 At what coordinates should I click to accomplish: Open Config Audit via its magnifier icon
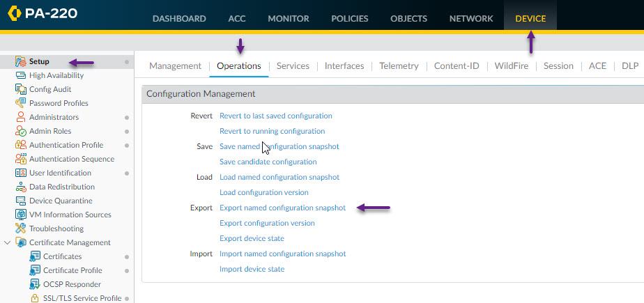coord(20,89)
